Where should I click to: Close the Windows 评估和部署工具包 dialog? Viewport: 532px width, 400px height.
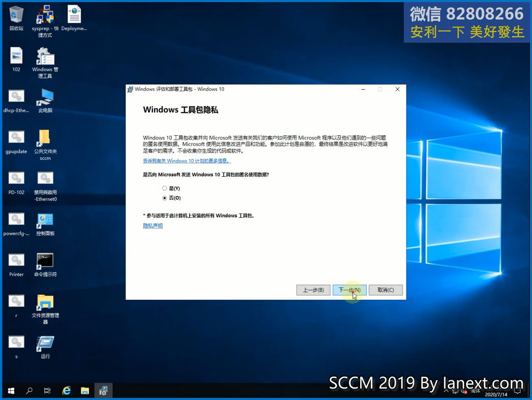point(398,89)
